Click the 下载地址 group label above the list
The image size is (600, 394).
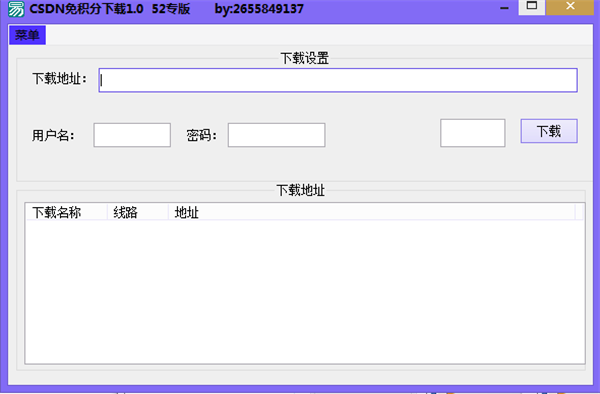coord(301,190)
